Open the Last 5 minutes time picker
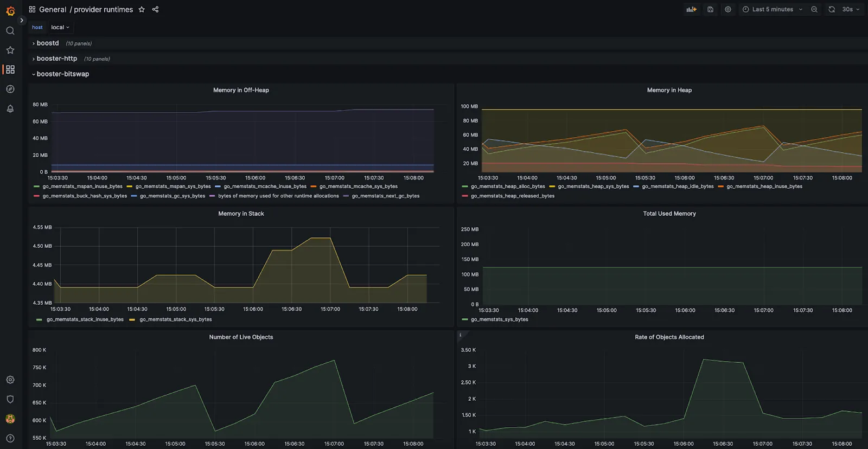868x449 pixels. coord(772,9)
